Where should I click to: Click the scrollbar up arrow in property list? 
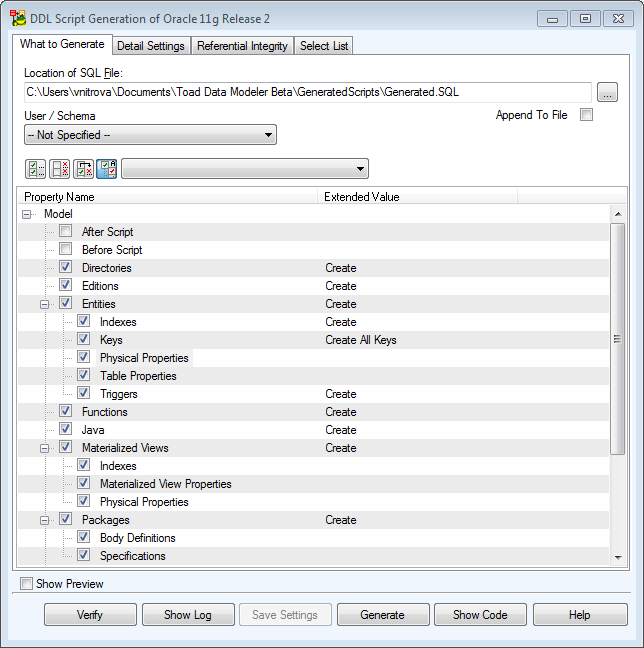[618, 214]
